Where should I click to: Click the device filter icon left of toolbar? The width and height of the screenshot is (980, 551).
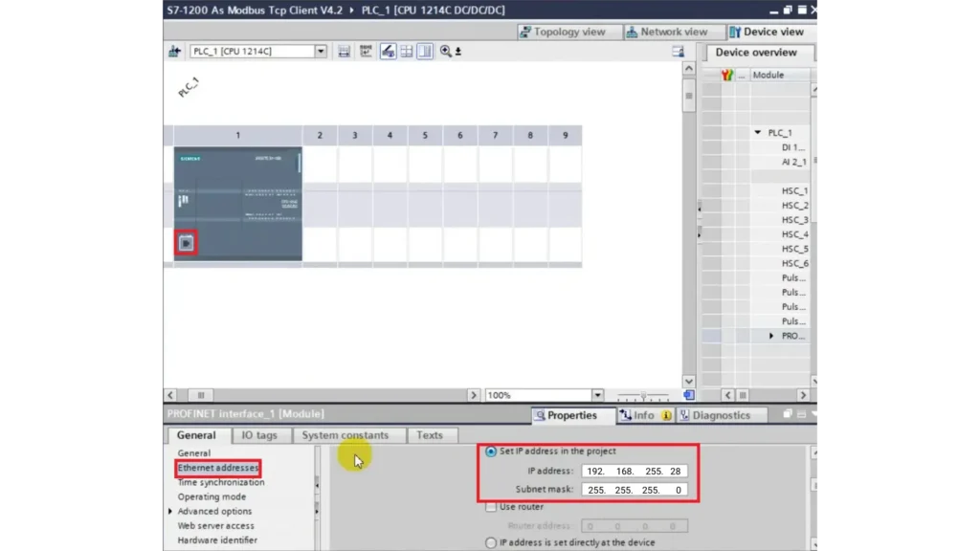(174, 51)
